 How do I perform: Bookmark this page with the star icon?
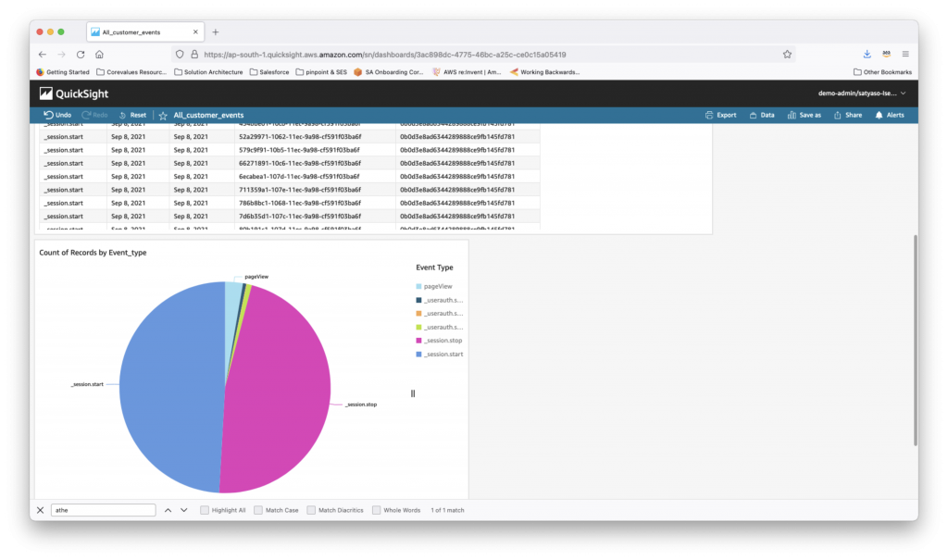coord(787,55)
